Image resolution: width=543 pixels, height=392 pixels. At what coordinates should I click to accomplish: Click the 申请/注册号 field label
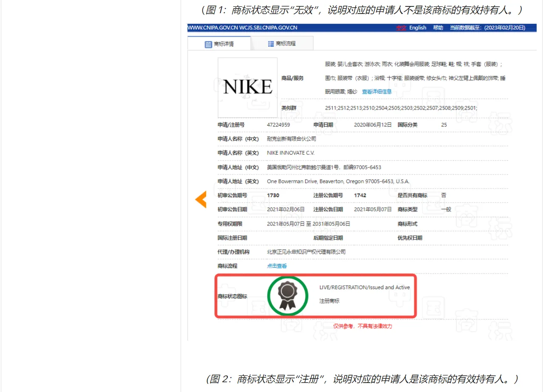tap(231, 125)
